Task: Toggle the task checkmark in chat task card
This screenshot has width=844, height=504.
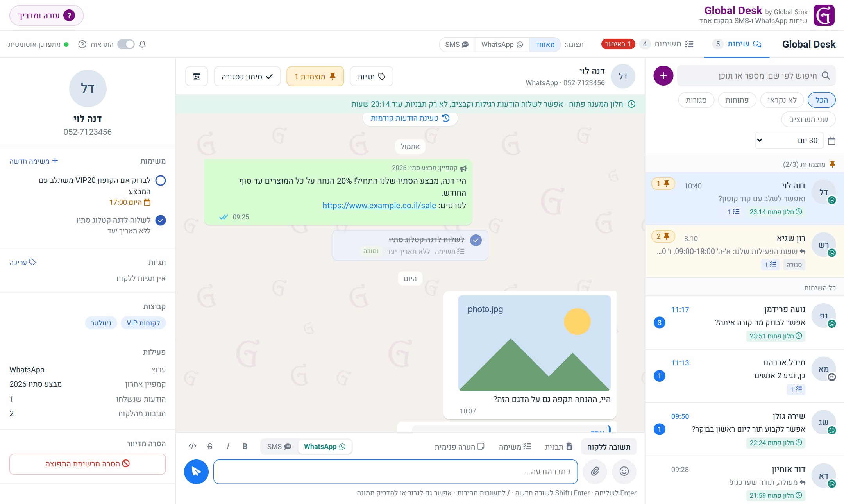Action: [476, 240]
